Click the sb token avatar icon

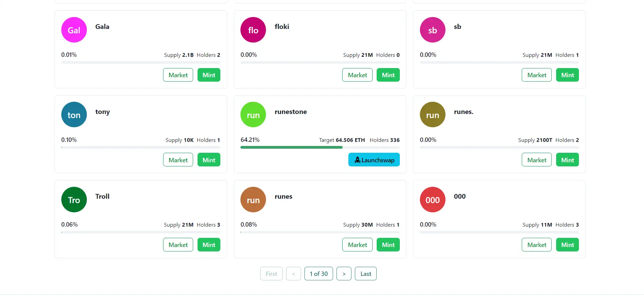433,30
